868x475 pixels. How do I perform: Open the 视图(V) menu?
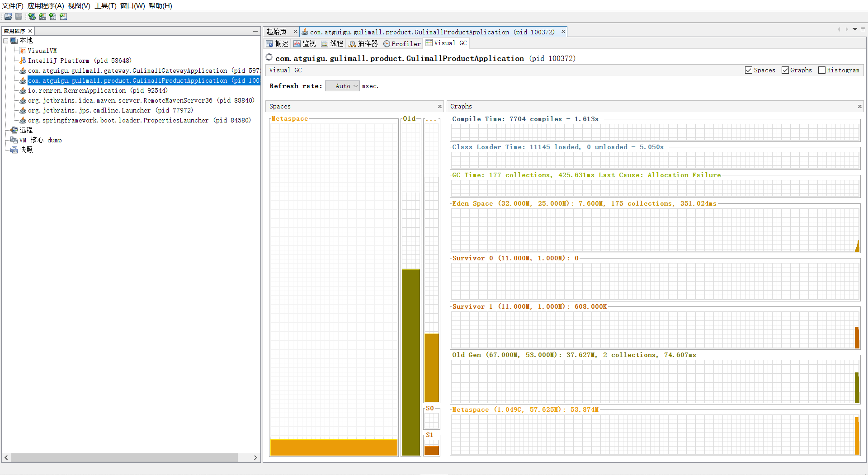point(79,6)
